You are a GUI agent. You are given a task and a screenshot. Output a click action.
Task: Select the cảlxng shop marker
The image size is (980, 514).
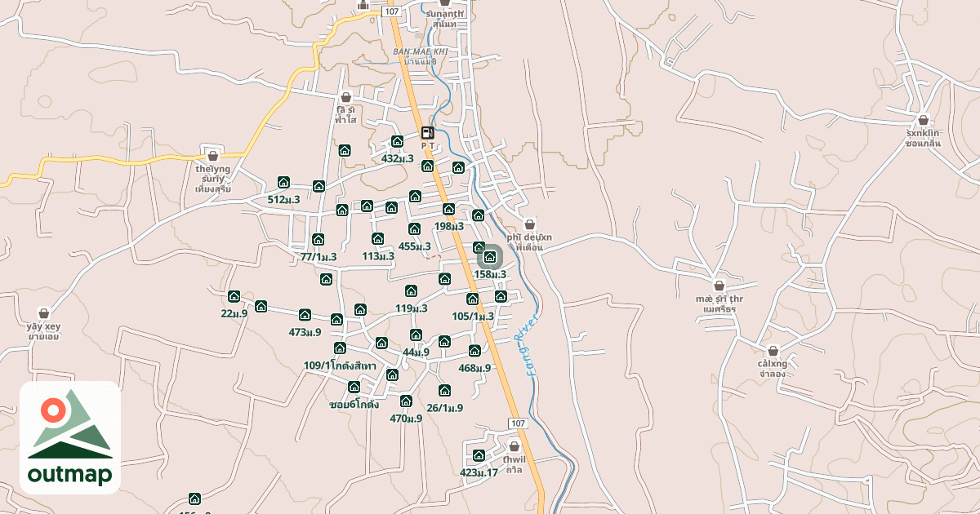(x=773, y=351)
